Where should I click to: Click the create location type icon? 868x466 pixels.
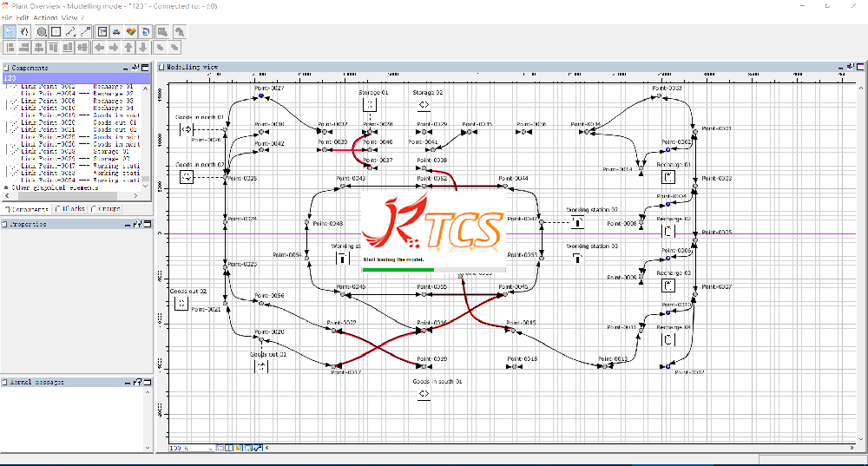coord(102,31)
